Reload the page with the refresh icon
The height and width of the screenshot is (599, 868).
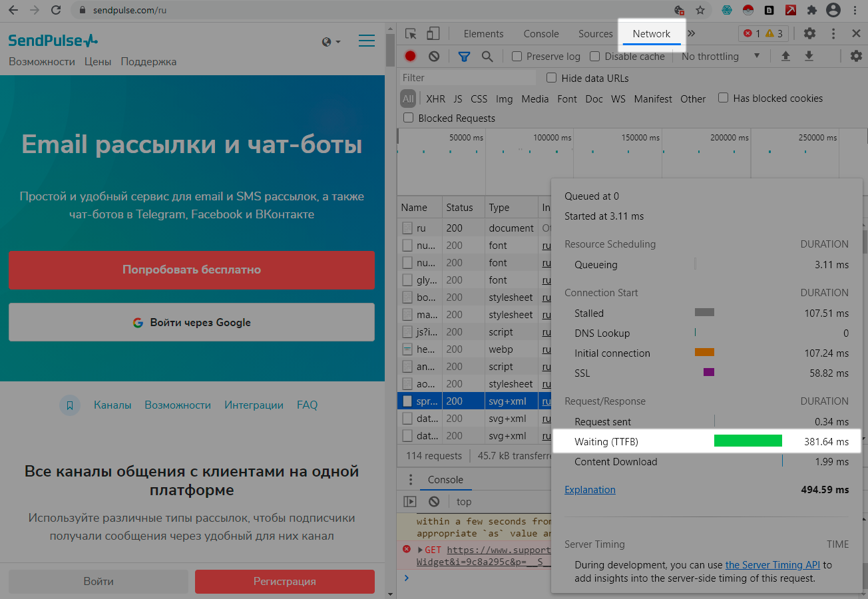[56, 10]
